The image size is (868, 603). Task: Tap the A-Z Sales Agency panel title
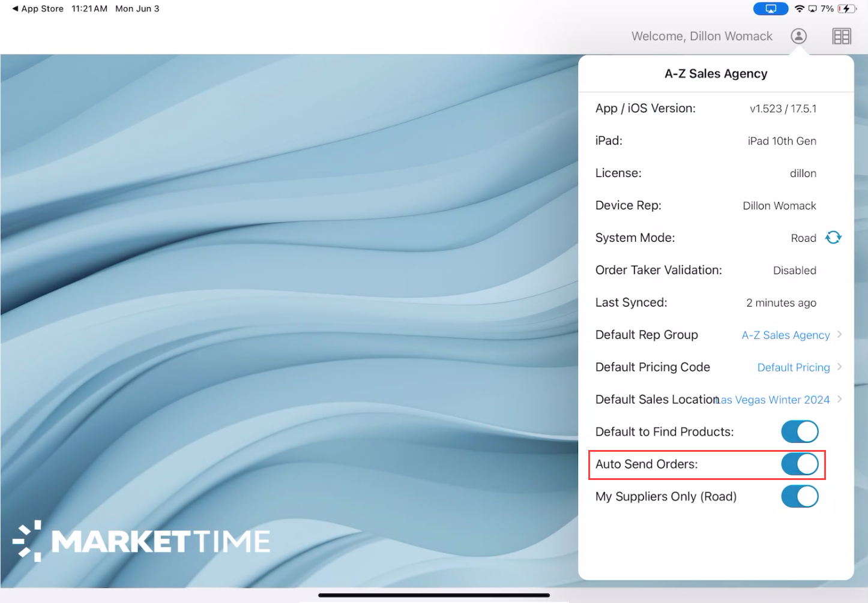tap(716, 74)
